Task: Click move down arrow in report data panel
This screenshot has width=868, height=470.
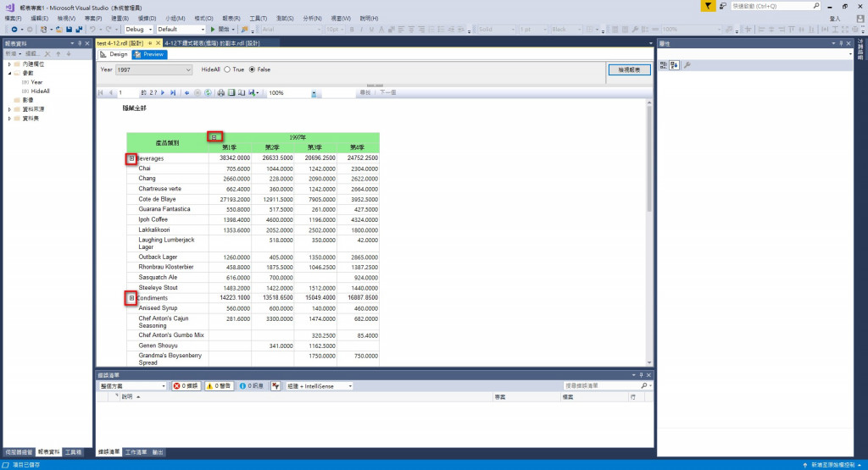Action: click(x=69, y=53)
